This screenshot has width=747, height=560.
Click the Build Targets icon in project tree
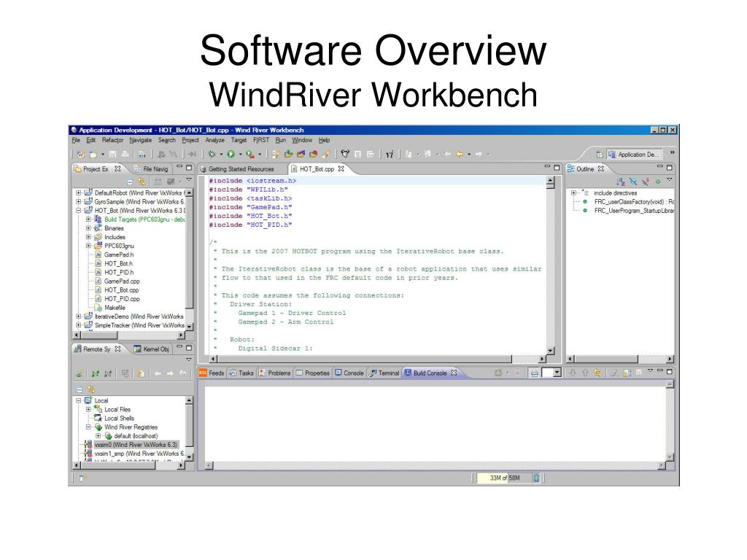click(x=98, y=219)
